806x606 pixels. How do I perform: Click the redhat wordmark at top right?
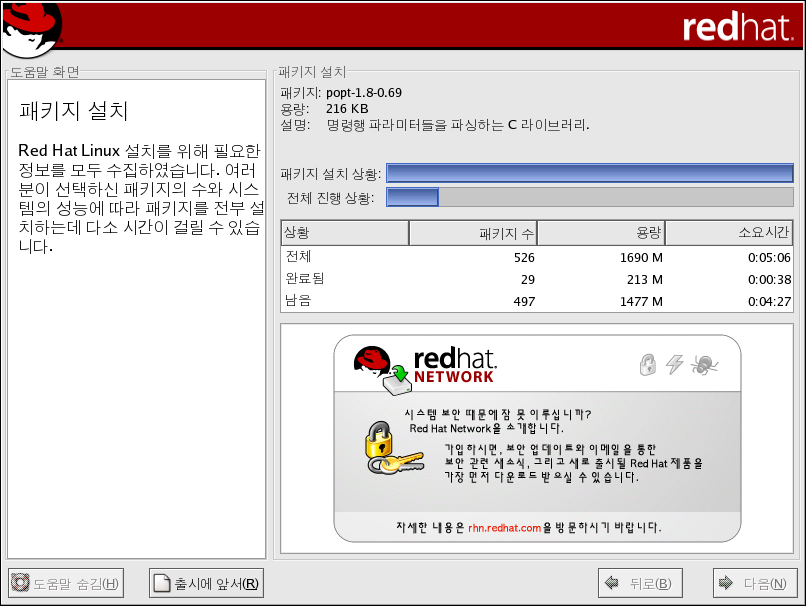pos(738,28)
